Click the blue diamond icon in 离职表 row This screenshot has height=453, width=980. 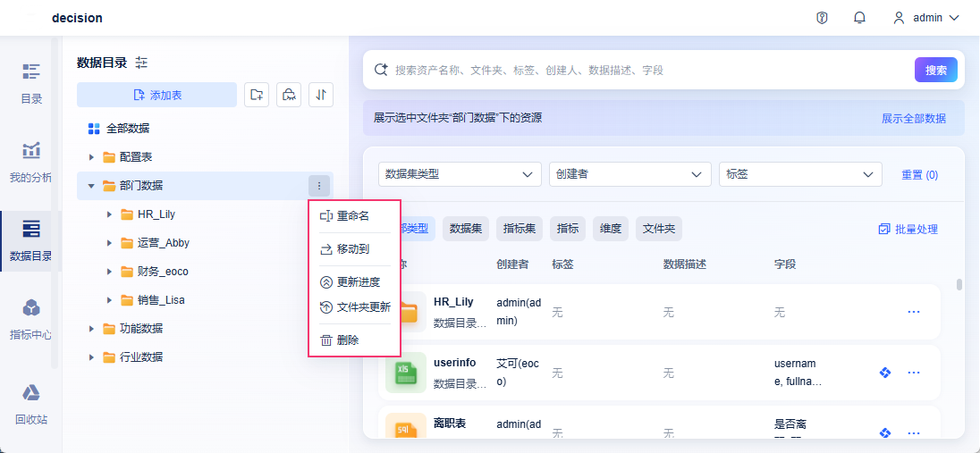coord(884,432)
